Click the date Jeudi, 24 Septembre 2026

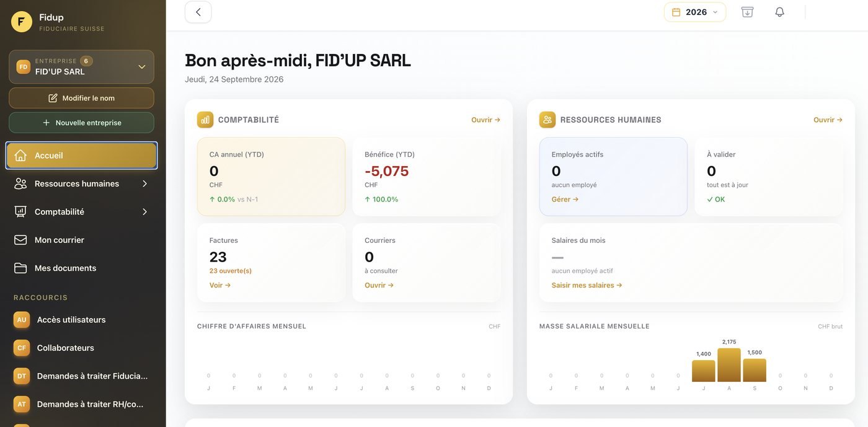tap(234, 79)
